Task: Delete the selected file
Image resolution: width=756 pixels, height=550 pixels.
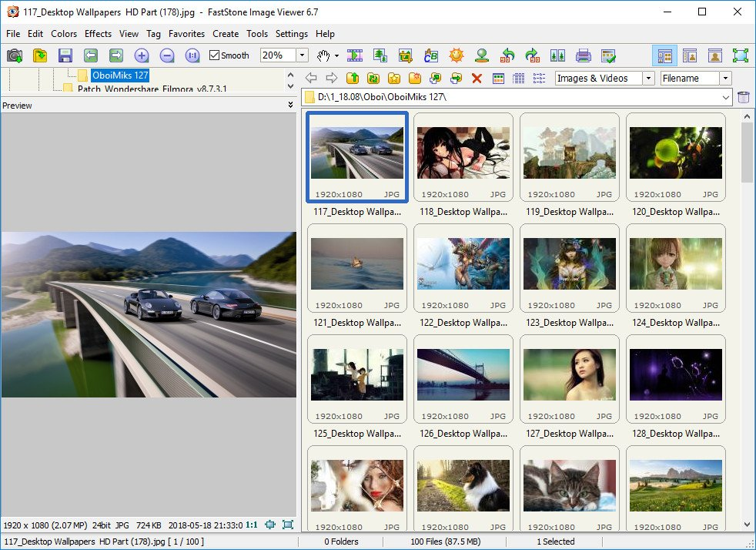Action: (476, 78)
